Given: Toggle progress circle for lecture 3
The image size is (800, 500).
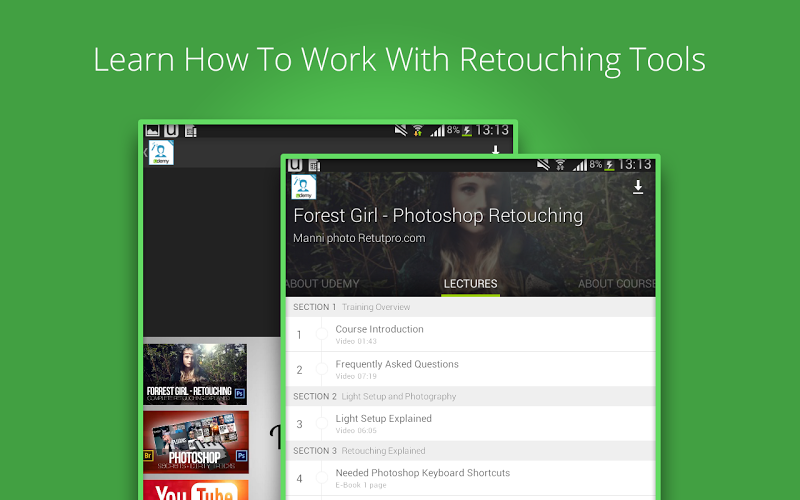Looking at the screenshot, I should tap(322, 424).
